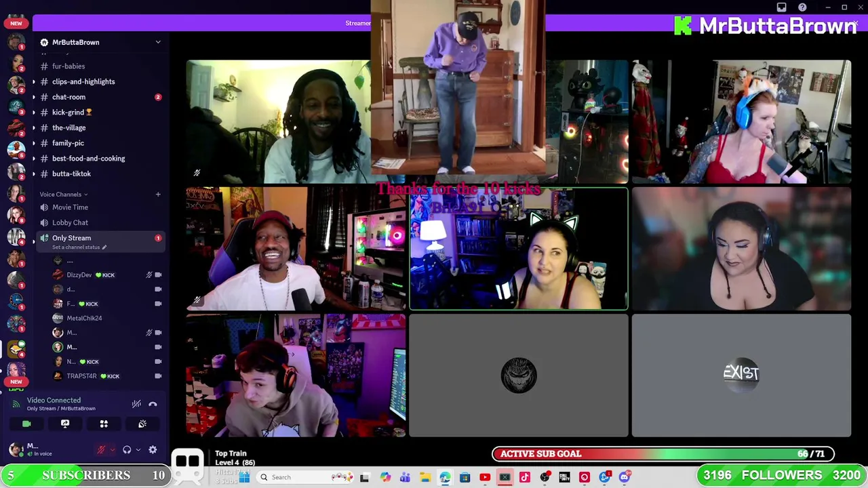Add a voice channel with plus icon
The width and height of the screenshot is (868, 488).
coord(158,195)
